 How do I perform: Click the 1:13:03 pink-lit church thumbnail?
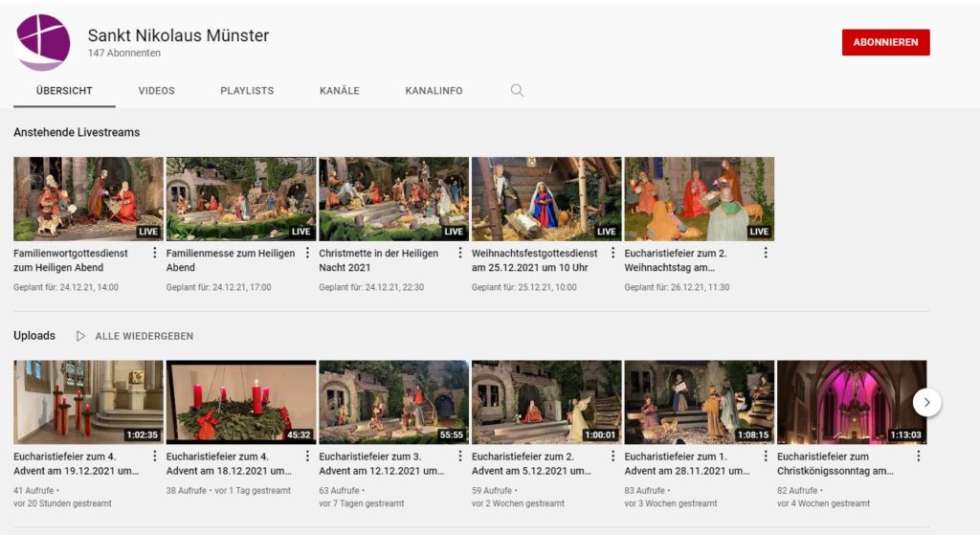click(852, 402)
